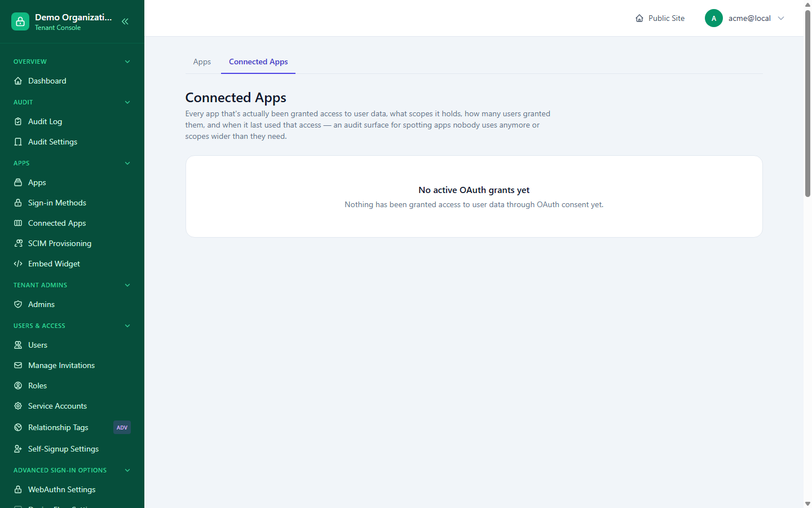Collapse the Overview section

point(127,62)
